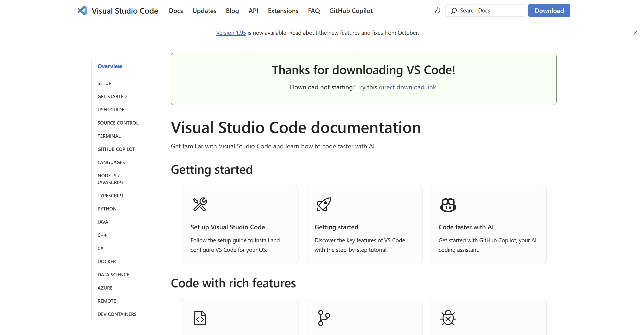Click the blue Download button
The width and height of the screenshot is (644, 335).
click(x=549, y=10)
